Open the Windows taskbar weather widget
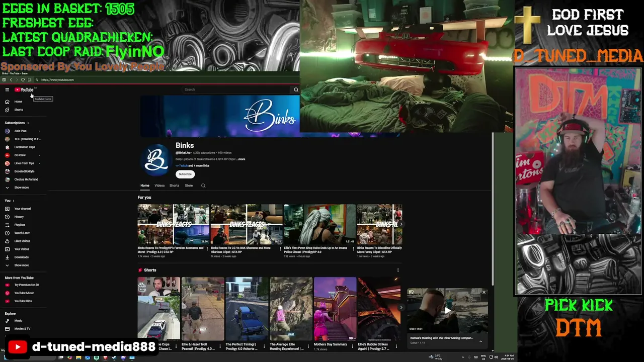Image resolution: width=644 pixels, height=362 pixels. point(436,357)
